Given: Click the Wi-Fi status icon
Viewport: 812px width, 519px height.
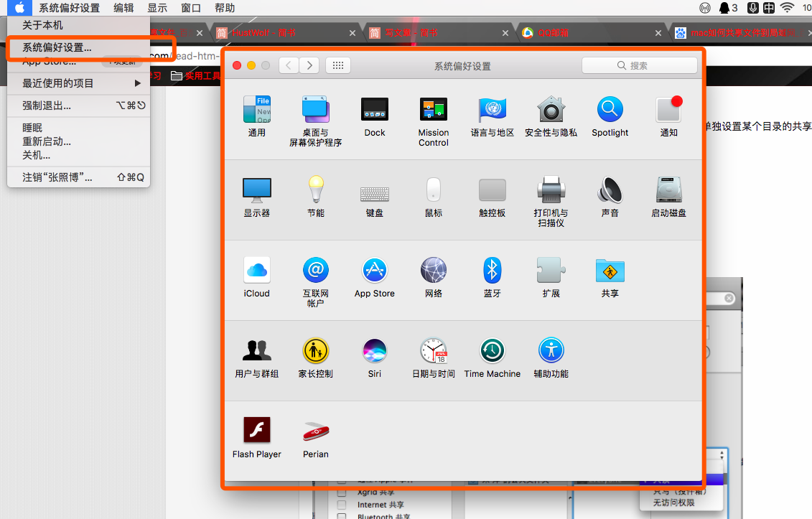Looking at the screenshot, I should [787, 8].
